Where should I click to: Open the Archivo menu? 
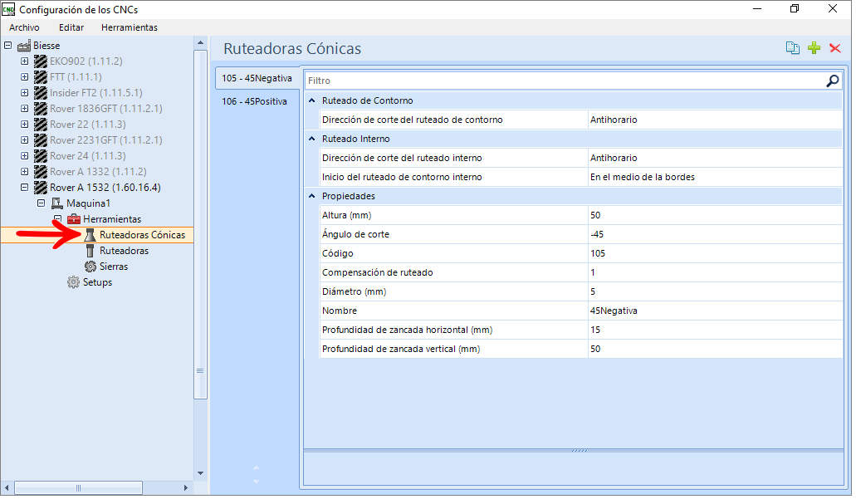coord(25,28)
